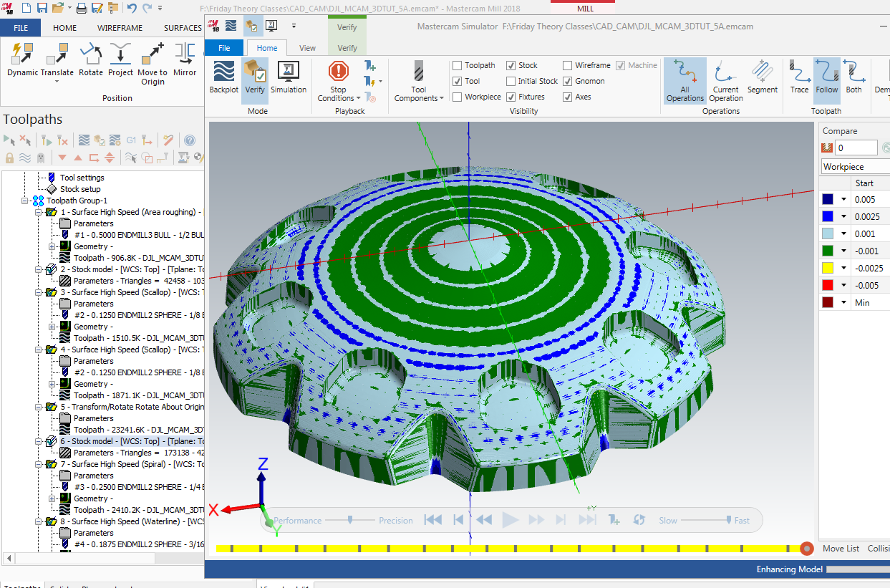Viewport: 890px width, 588px height.
Task: Select All Operations
Action: (x=685, y=81)
